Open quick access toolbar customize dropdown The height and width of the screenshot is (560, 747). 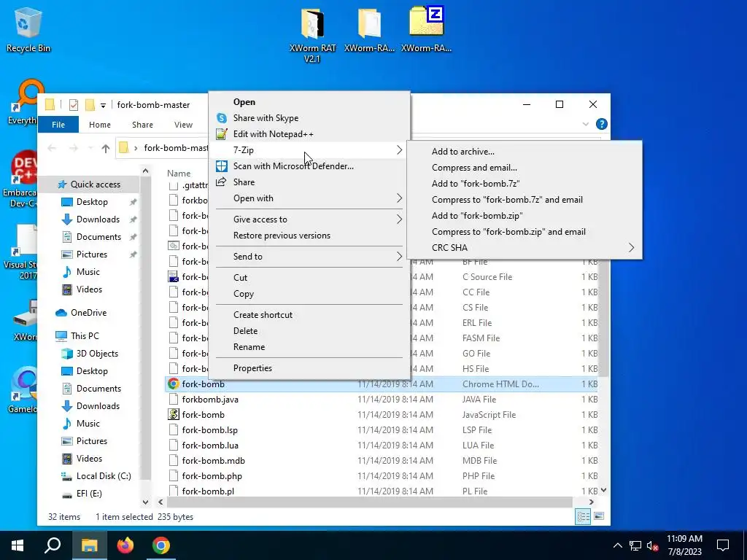[103, 105]
